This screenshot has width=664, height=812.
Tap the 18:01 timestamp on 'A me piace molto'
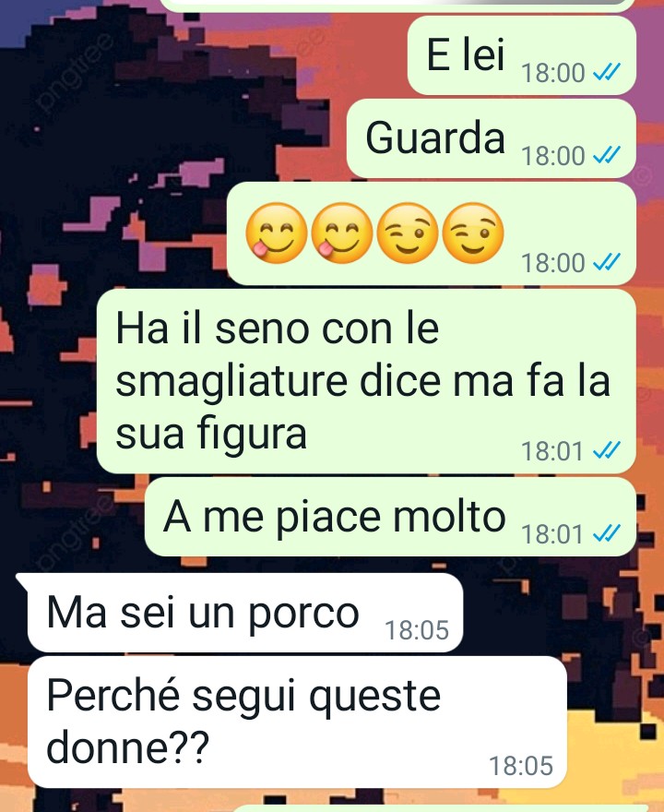click(552, 534)
